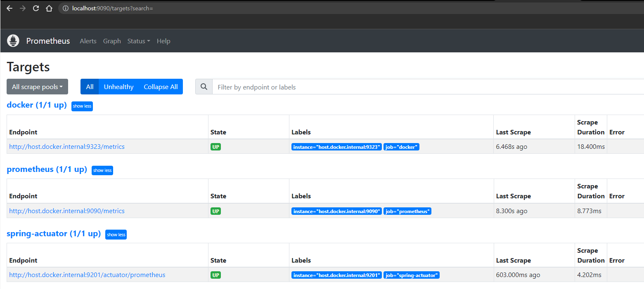Viewport: 644px width, 289px height.
Task: Click the job="prometheus" label badge
Action: tap(407, 211)
